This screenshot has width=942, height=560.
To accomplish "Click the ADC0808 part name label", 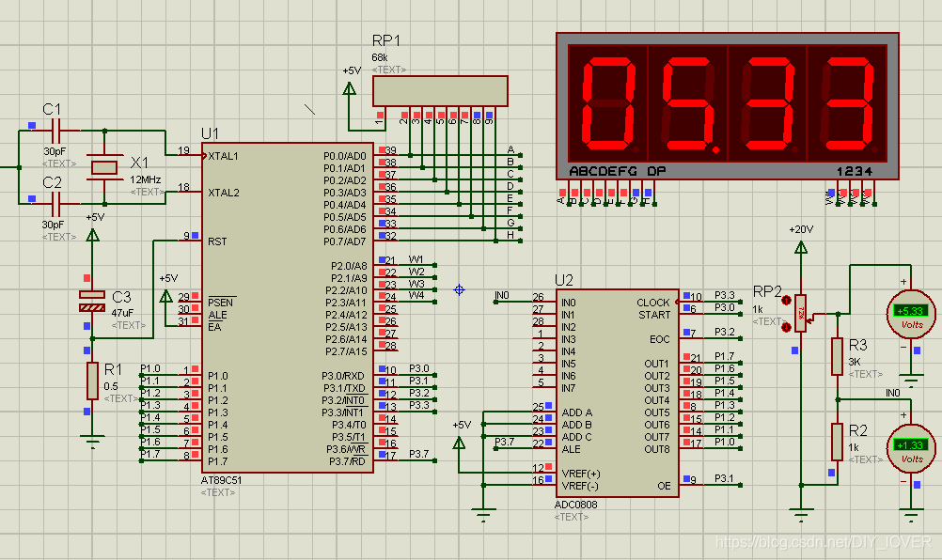I will (575, 505).
